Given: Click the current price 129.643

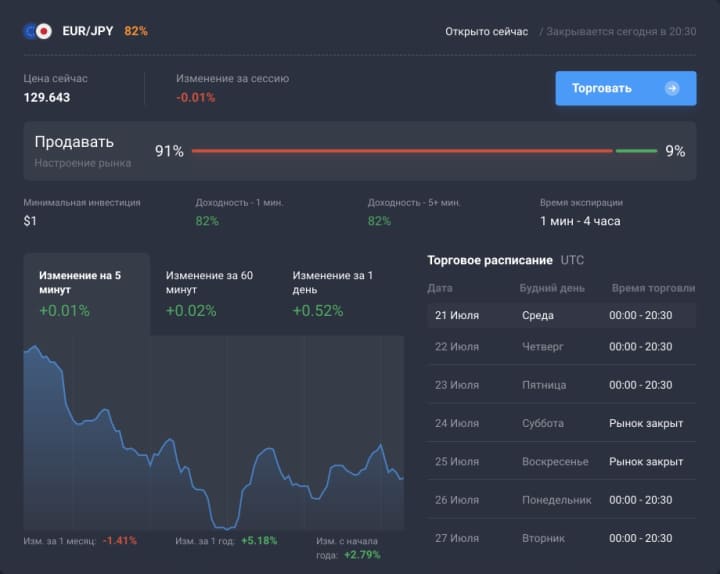Looking at the screenshot, I should tap(47, 97).
